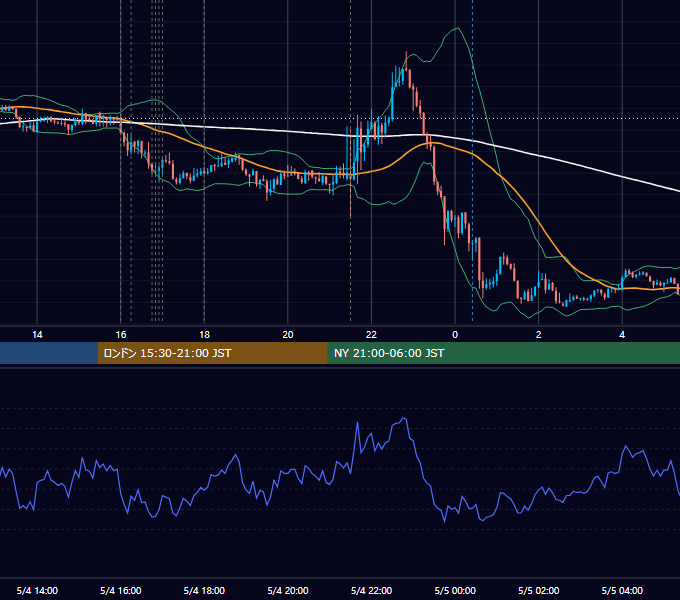This screenshot has width=680, height=600.
Task: Click the 5/5 04:00 indicator axis label
Action: pyautogui.click(x=622, y=590)
